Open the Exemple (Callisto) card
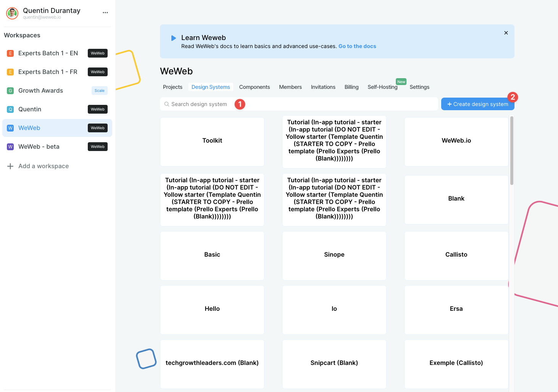Screen dimensions: 558x392 pyautogui.click(x=456, y=364)
